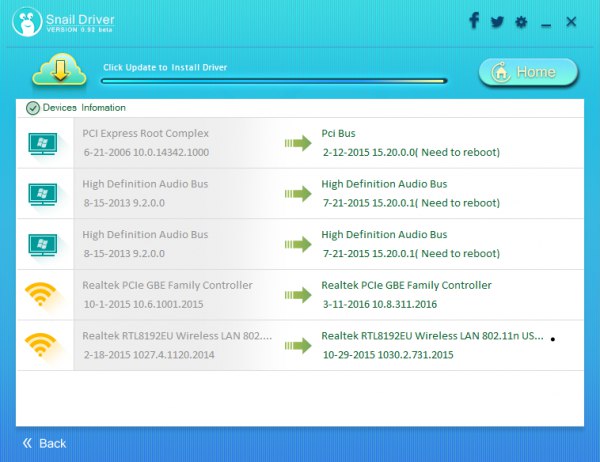Click the arrow in the Realtek PCIe GBE row
Viewport: 600px width, 462px height.
click(298, 295)
